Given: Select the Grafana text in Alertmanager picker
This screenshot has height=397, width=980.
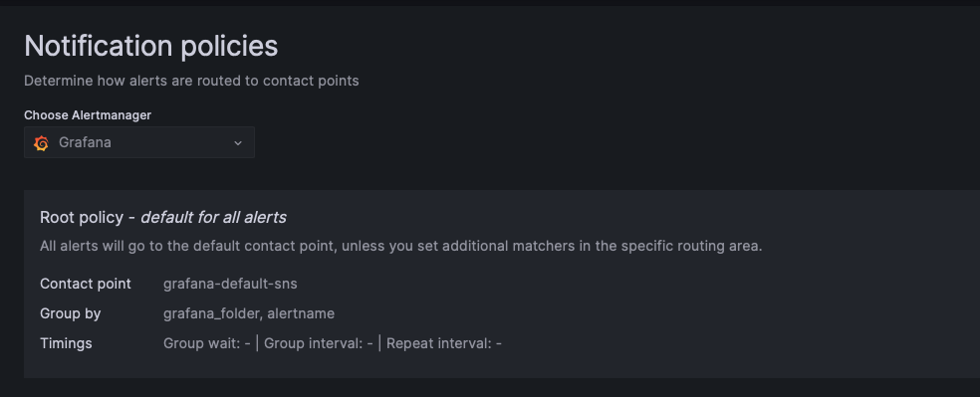Looking at the screenshot, I should point(85,142).
